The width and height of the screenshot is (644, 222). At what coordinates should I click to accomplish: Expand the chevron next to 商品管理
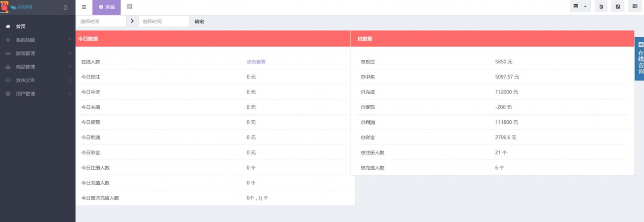(69, 67)
